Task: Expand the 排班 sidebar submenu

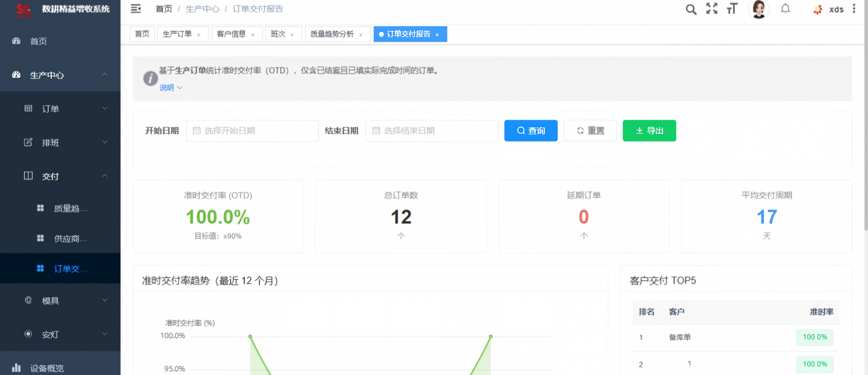Action: tap(60, 143)
